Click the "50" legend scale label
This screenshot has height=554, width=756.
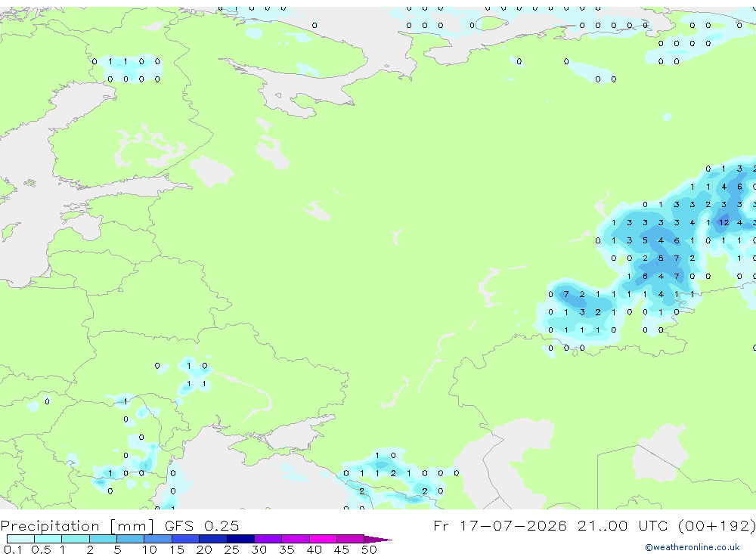369,549
